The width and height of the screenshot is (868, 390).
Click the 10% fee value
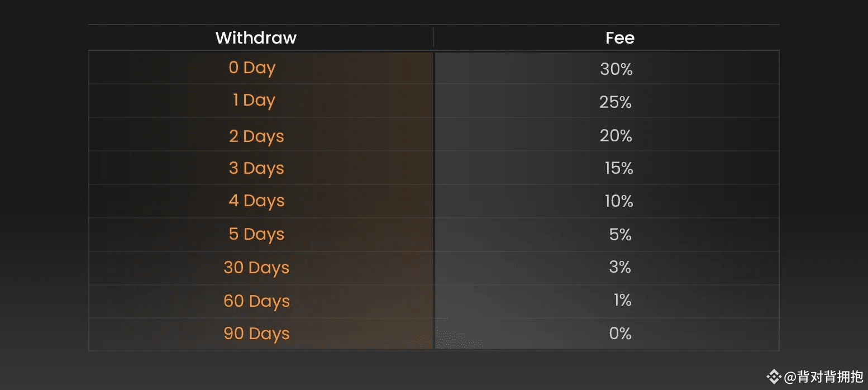619,201
